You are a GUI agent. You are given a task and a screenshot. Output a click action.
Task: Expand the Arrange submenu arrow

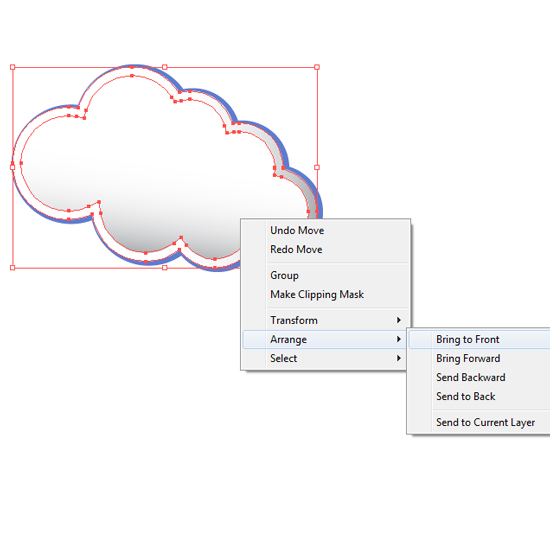[x=398, y=339]
